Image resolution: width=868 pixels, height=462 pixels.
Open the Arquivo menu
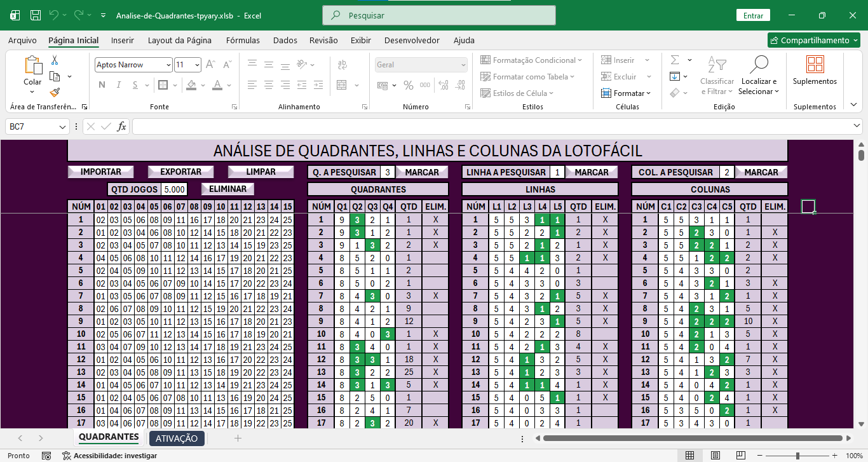coord(22,40)
